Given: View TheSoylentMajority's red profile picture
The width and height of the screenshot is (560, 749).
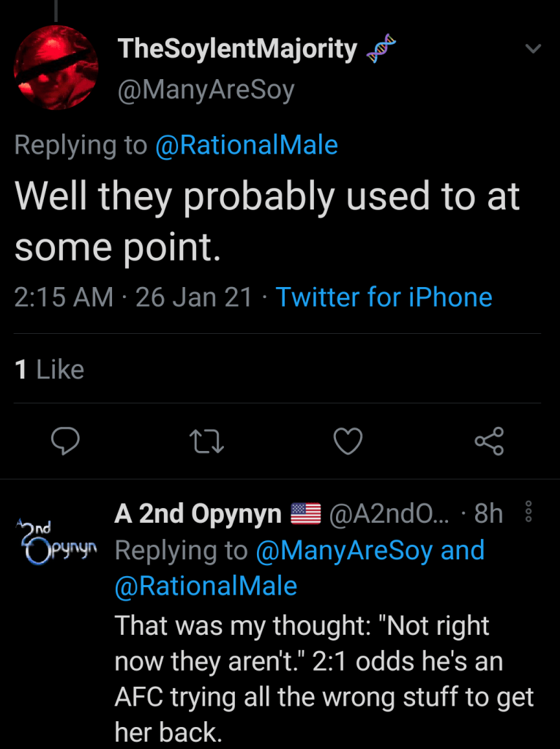Looking at the screenshot, I should click(57, 70).
